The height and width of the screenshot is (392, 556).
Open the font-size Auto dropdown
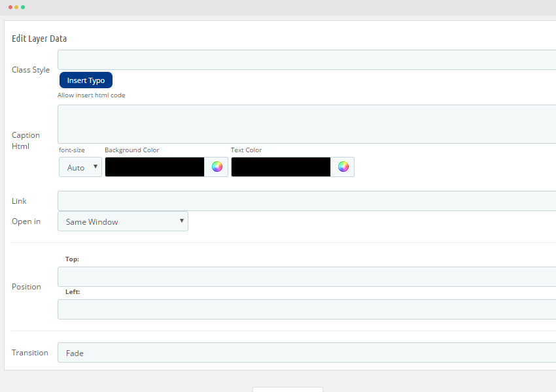pos(80,167)
